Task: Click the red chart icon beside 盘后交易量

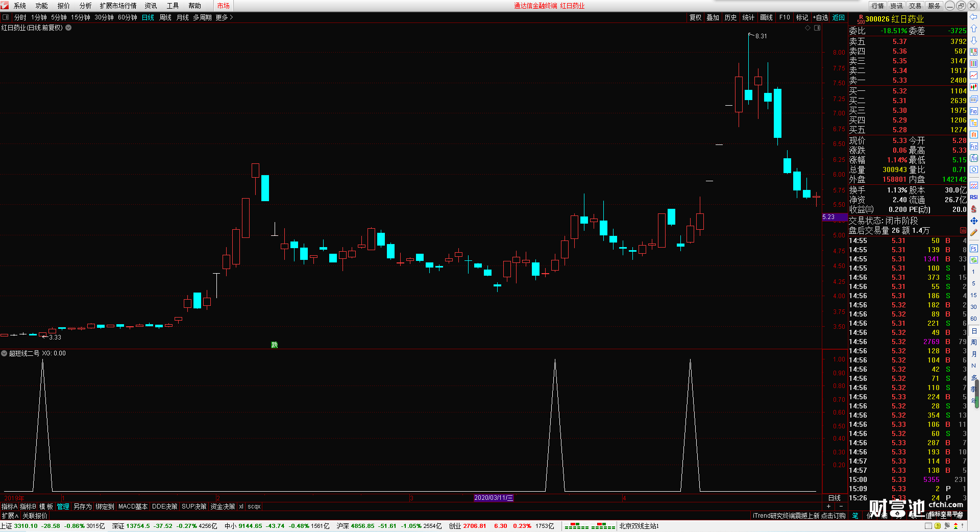Action: 963,231
